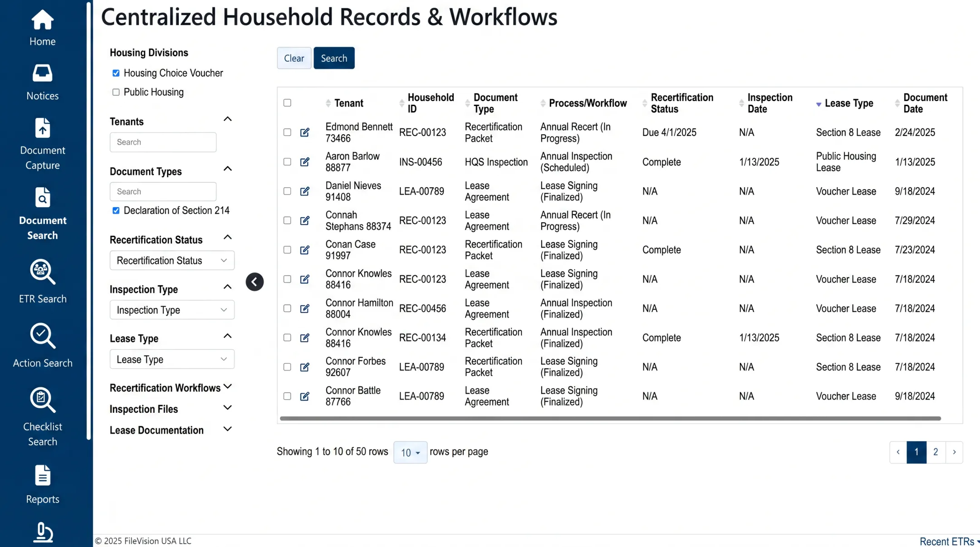Sort by the Process/Workflow column arrows
Image resolution: width=980 pixels, height=547 pixels.
tap(543, 103)
